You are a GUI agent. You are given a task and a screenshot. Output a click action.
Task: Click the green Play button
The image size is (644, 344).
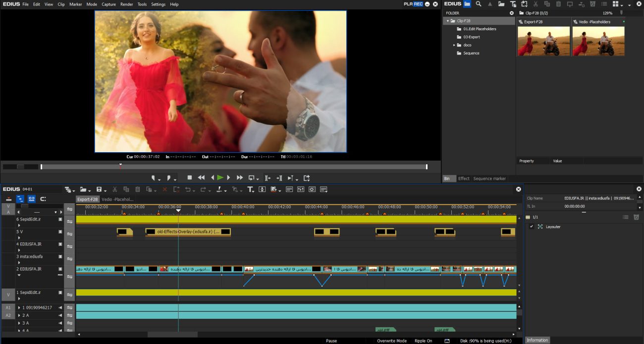click(220, 177)
